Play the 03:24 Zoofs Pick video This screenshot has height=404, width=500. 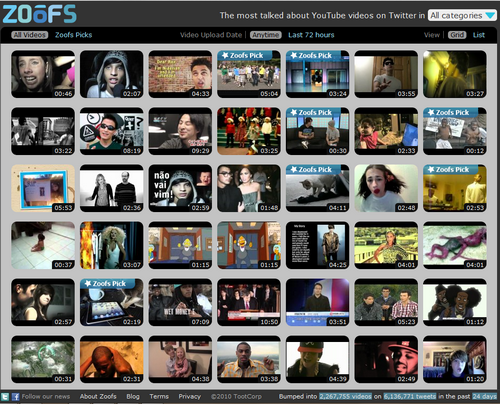[318, 74]
